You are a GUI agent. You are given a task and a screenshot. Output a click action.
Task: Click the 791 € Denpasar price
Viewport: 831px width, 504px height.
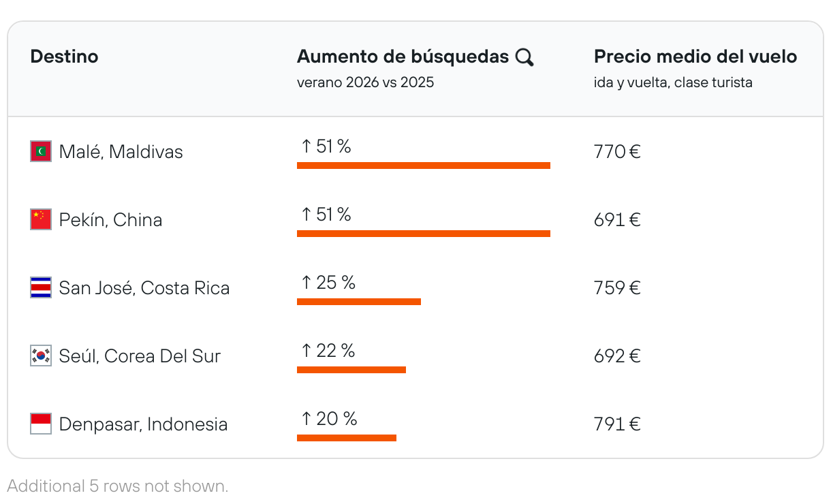point(616,424)
